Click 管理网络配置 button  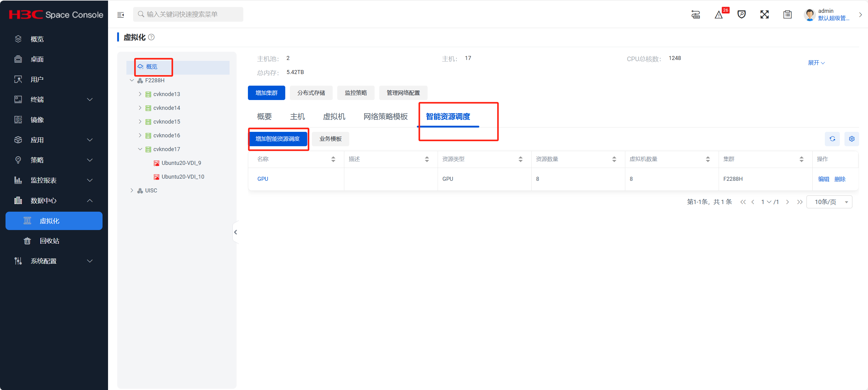pos(403,93)
